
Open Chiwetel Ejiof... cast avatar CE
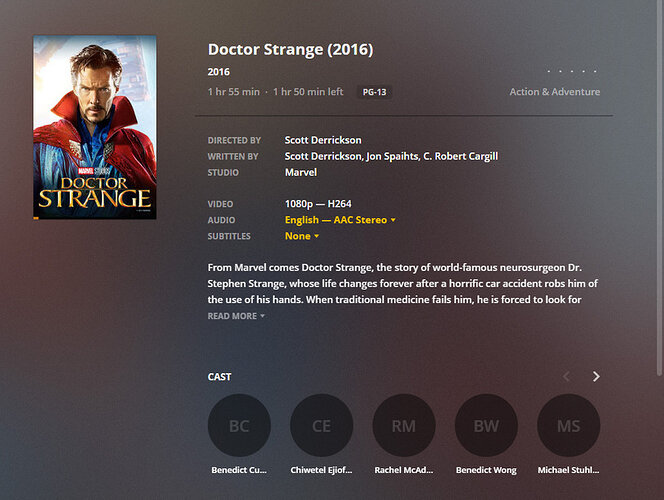pos(321,425)
